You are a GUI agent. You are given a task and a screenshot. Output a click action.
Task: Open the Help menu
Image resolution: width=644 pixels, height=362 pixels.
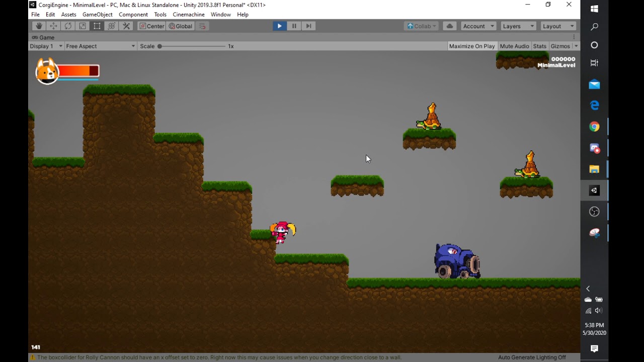pyautogui.click(x=243, y=15)
